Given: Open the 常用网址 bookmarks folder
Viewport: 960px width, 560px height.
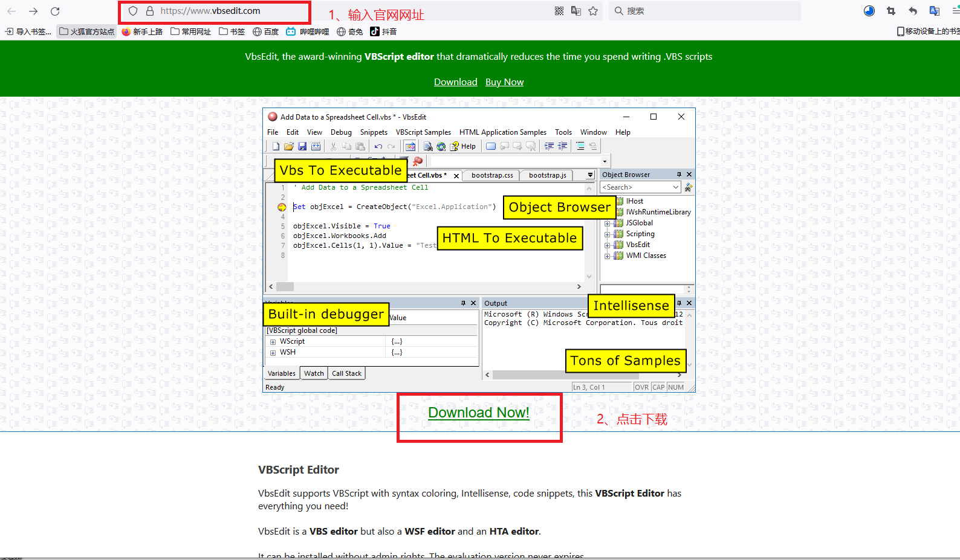Looking at the screenshot, I should coord(190,31).
